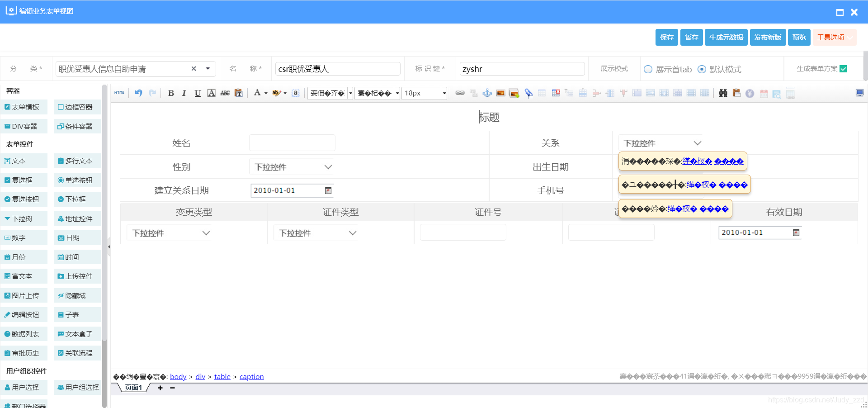Select 用户选择 in sidebar

point(24,387)
